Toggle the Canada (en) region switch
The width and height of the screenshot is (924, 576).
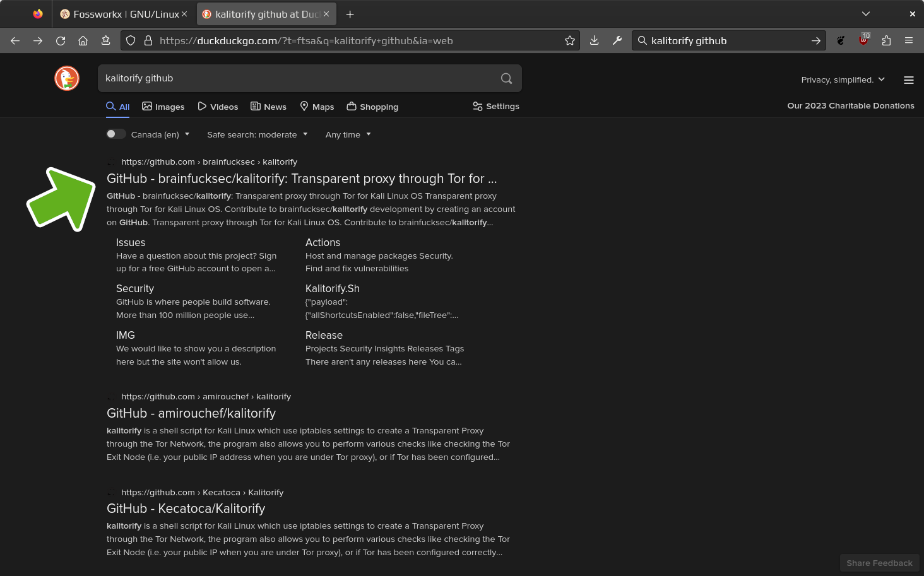pos(115,134)
